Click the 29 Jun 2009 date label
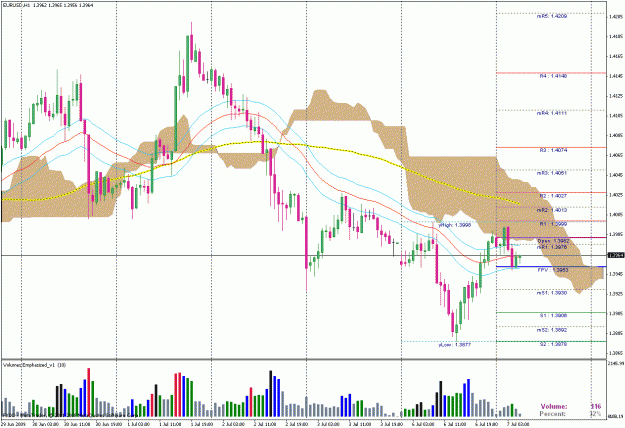Image resolution: width=625 pixels, height=428 pixels. 12,425
